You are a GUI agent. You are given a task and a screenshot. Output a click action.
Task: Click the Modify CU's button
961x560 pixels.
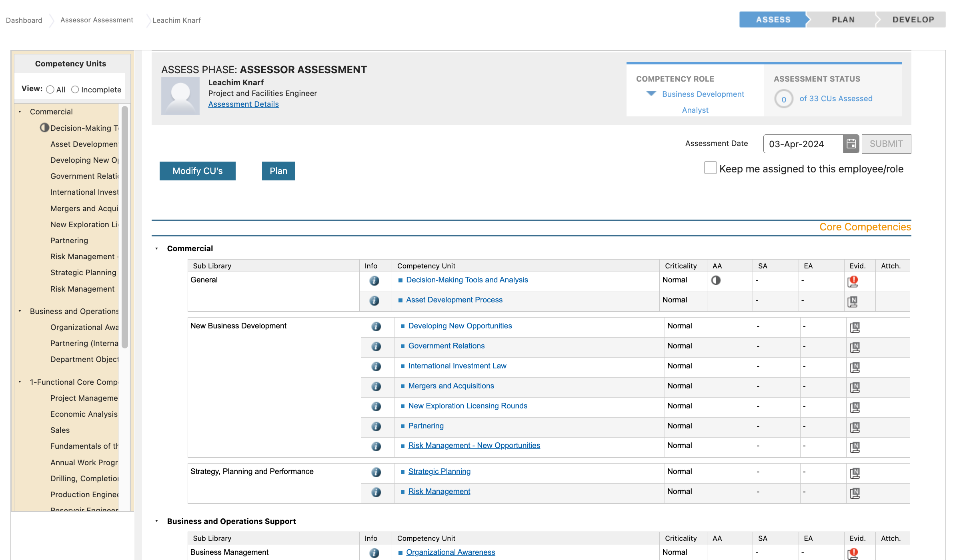click(x=197, y=171)
